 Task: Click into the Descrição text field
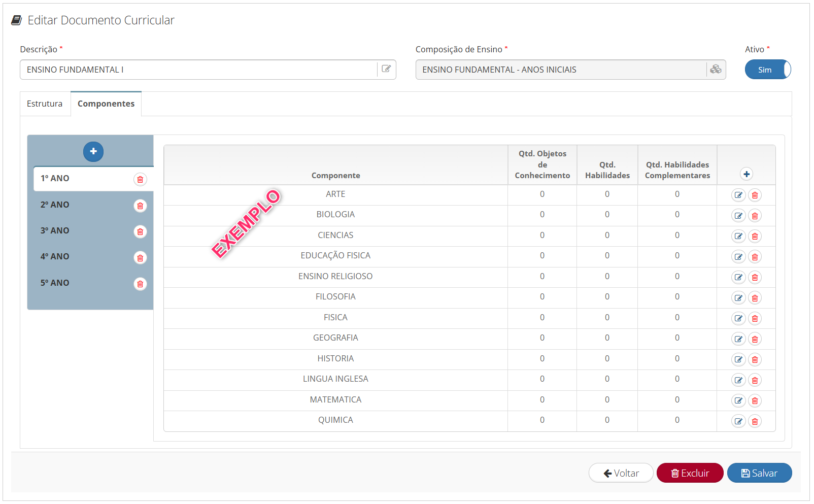pos(198,70)
